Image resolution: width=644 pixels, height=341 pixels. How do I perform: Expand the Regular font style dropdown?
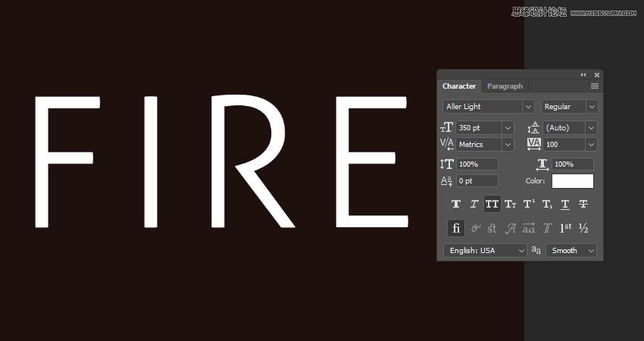(570, 107)
